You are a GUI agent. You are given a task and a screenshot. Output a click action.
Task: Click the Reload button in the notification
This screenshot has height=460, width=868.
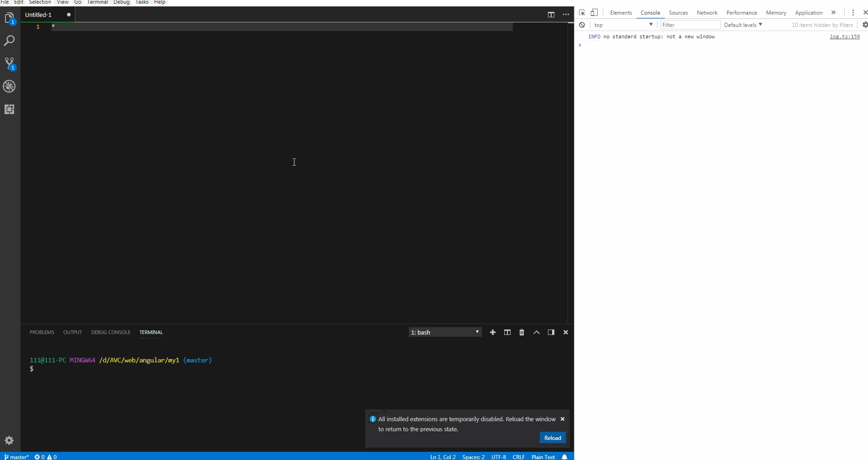tap(552, 437)
